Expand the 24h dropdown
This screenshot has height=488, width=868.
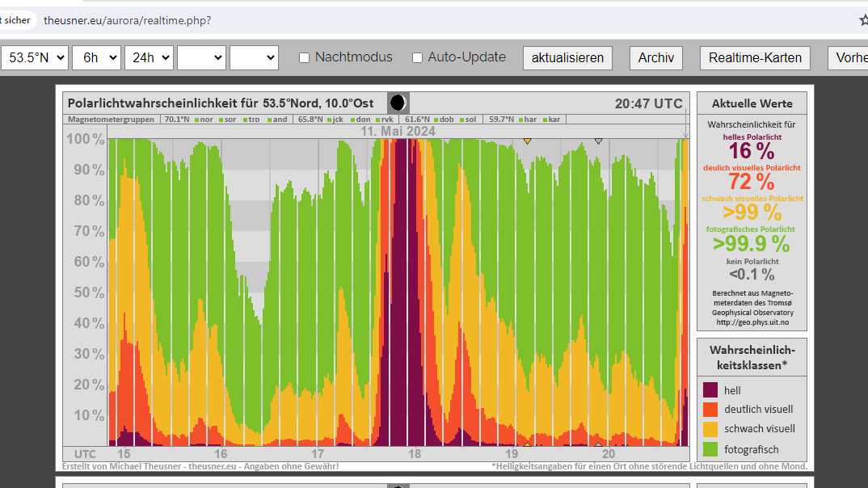pos(149,57)
